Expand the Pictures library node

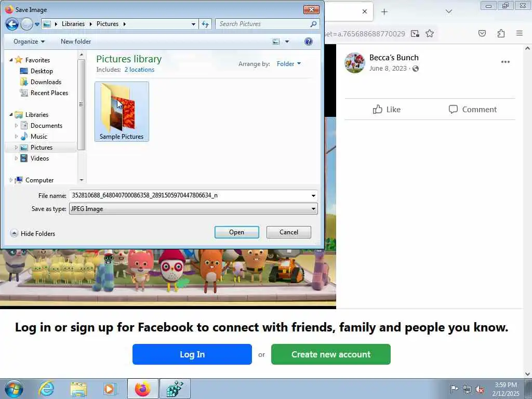pyautogui.click(x=16, y=147)
